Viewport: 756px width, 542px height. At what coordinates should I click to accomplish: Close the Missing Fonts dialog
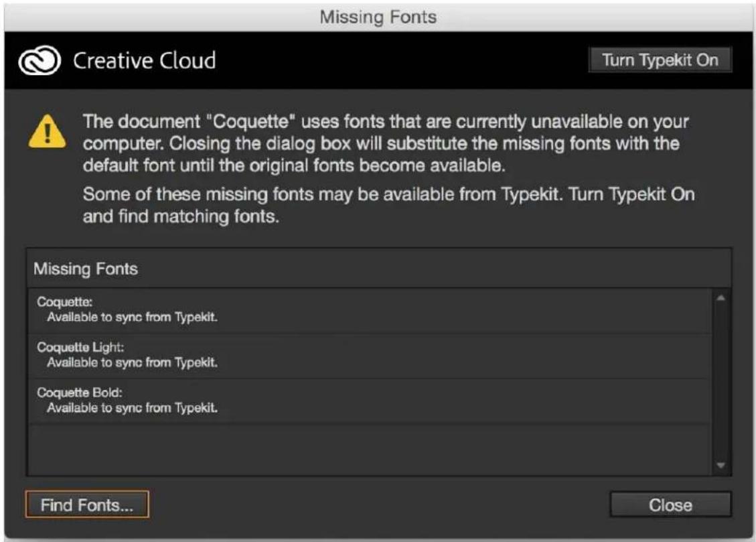pyautogui.click(x=670, y=505)
